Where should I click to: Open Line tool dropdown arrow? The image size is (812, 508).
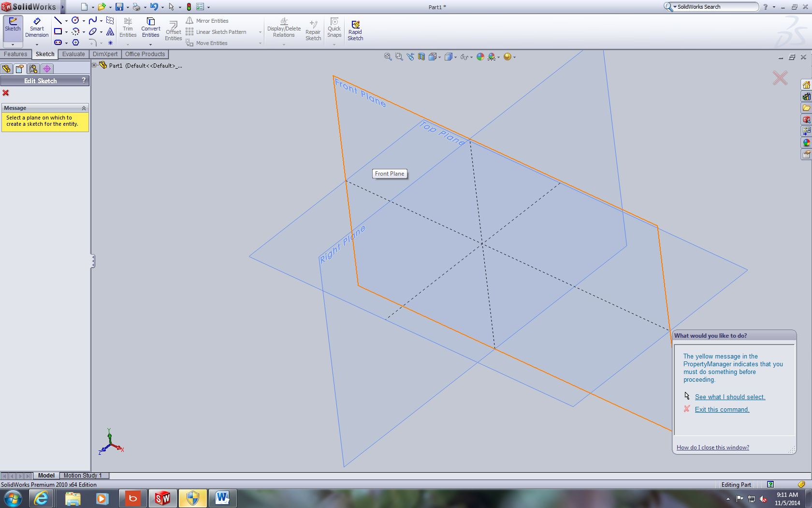tap(66, 21)
